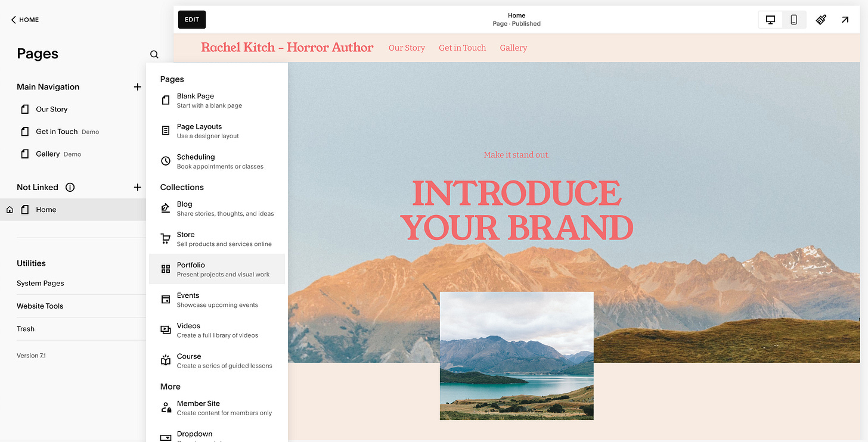Show the Not Linked info tooltip icon
This screenshot has height=442, width=868.
pyautogui.click(x=70, y=187)
